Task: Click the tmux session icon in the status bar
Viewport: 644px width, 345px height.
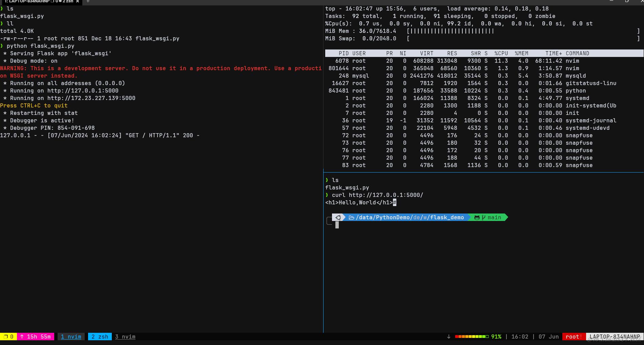Action: [6, 337]
